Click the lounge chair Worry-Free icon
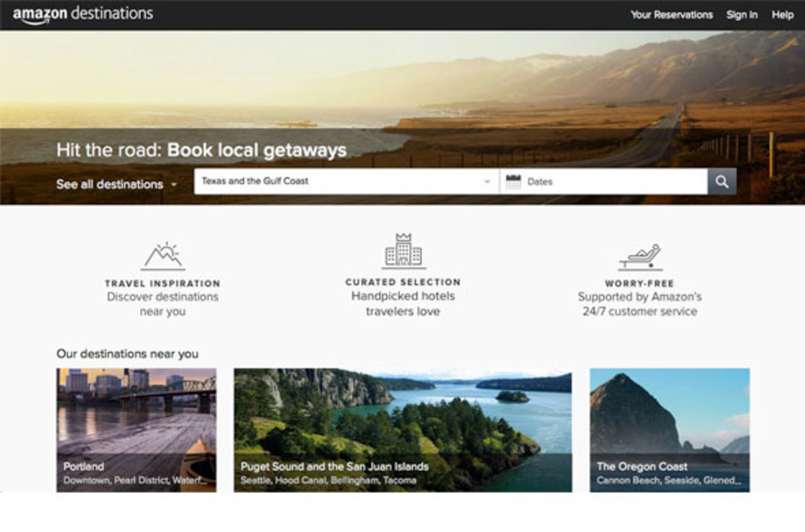Screen dimensions: 805x532 coord(640,256)
